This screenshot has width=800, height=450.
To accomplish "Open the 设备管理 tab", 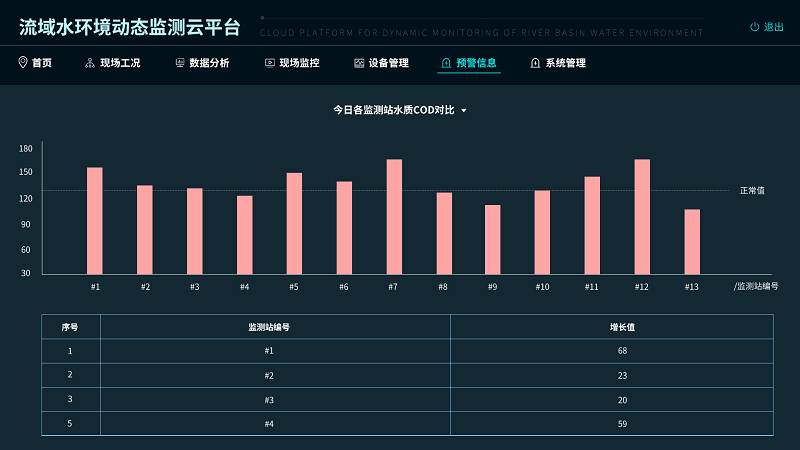I will tap(389, 63).
